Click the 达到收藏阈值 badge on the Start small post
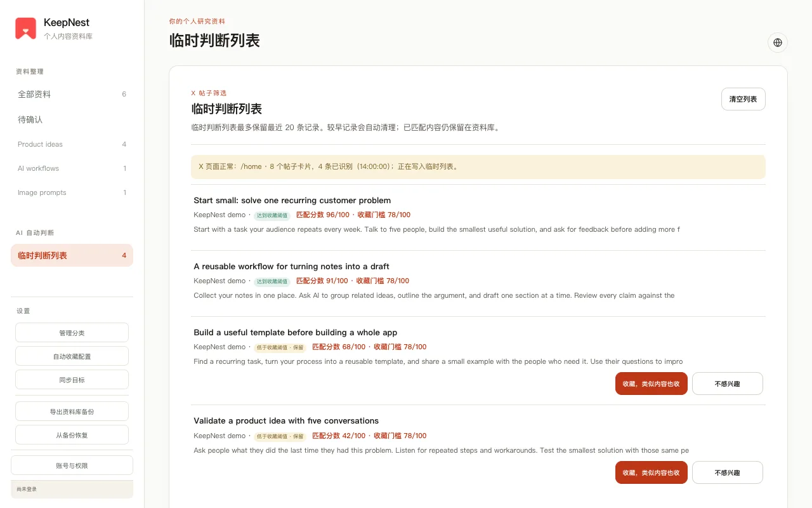 tap(272, 215)
